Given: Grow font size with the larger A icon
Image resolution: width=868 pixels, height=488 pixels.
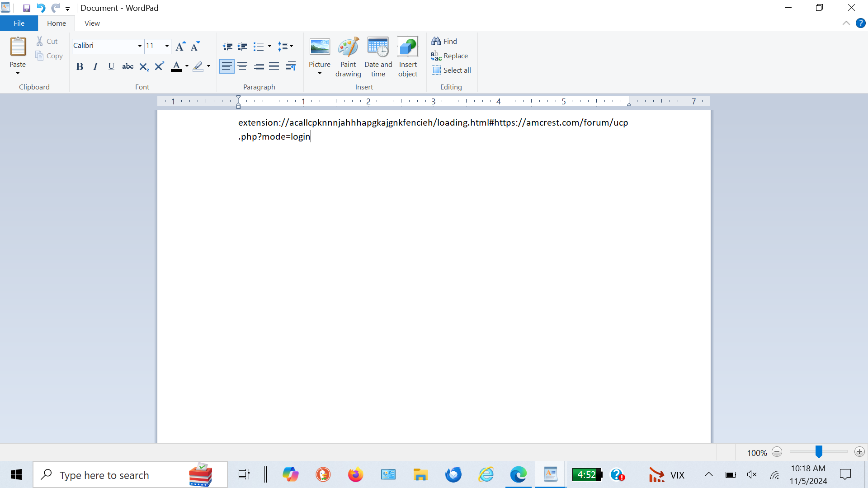Looking at the screenshot, I should (180, 46).
